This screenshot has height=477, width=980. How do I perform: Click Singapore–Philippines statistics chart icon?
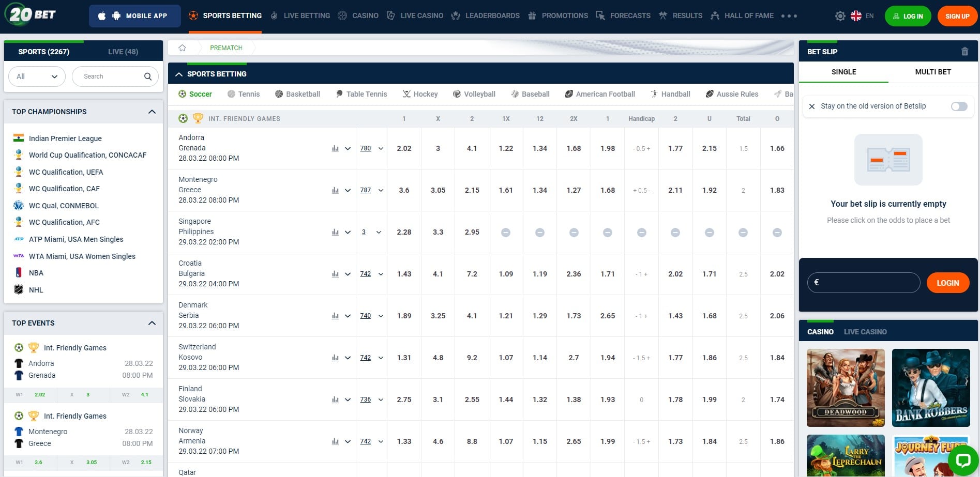(x=335, y=232)
